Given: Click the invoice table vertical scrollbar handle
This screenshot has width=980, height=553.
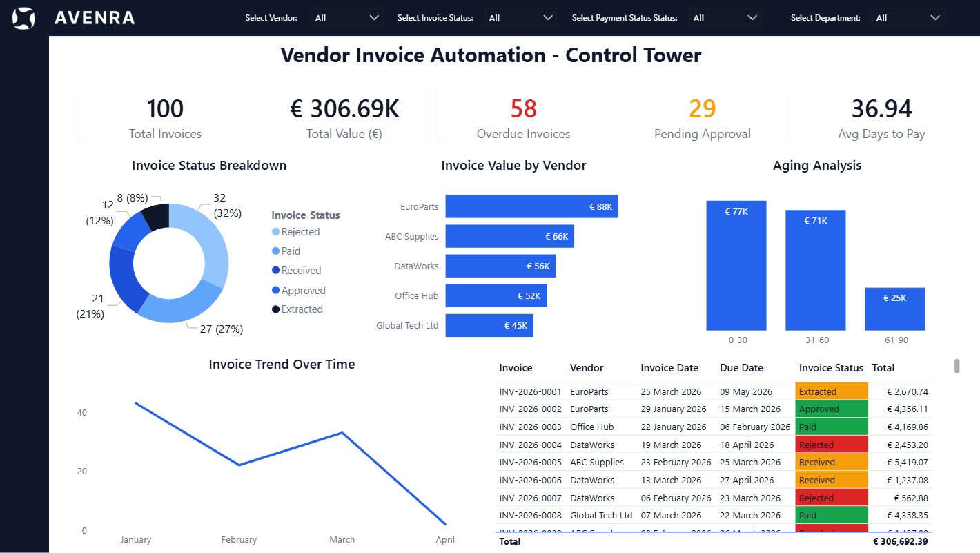Looking at the screenshot, I should pyautogui.click(x=957, y=366).
